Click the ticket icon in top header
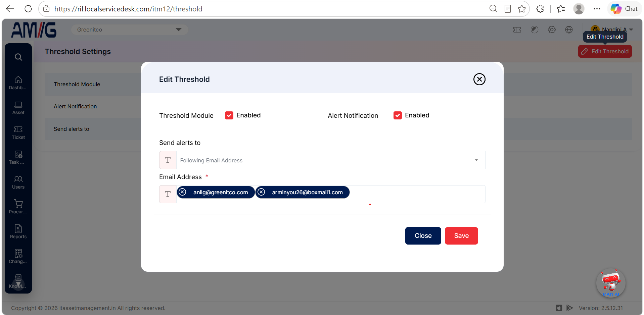 click(x=517, y=30)
